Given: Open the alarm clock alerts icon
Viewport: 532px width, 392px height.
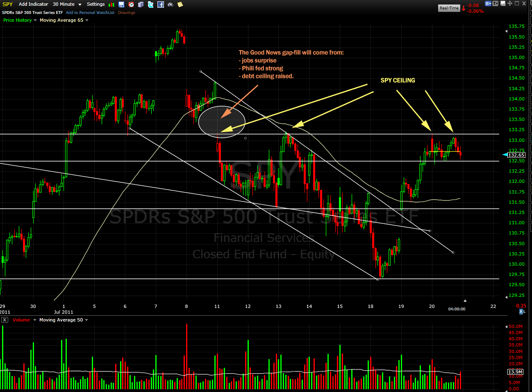Looking at the screenshot, I should tap(131, 5).
